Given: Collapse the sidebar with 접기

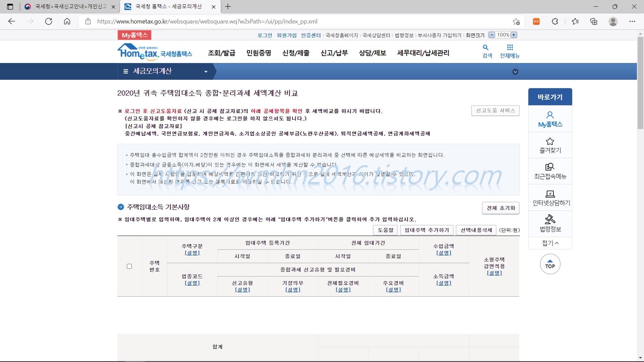Looking at the screenshot, I should point(550,243).
